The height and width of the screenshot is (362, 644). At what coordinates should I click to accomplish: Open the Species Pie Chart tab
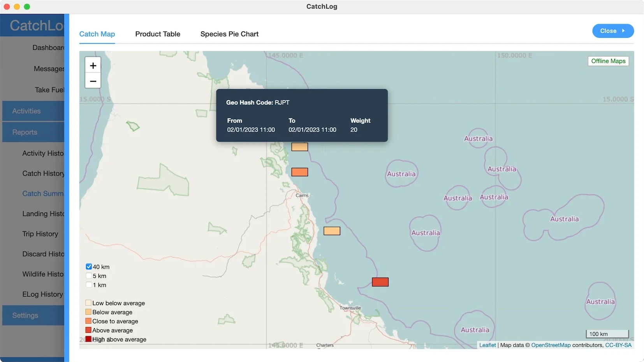click(x=229, y=34)
